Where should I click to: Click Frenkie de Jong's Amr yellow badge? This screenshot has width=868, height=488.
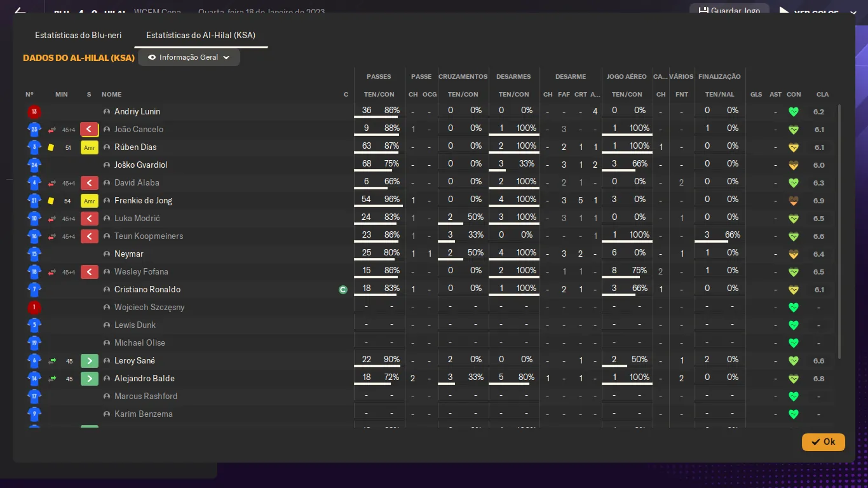(89, 201)
